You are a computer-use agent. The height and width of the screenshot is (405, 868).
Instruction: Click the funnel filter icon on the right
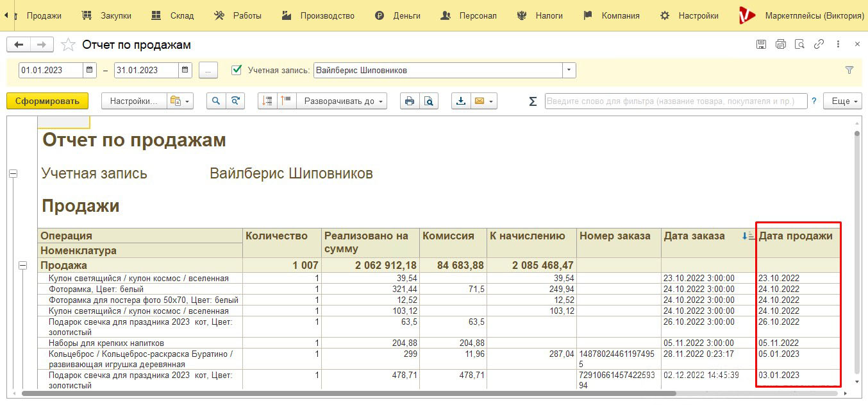849,70
